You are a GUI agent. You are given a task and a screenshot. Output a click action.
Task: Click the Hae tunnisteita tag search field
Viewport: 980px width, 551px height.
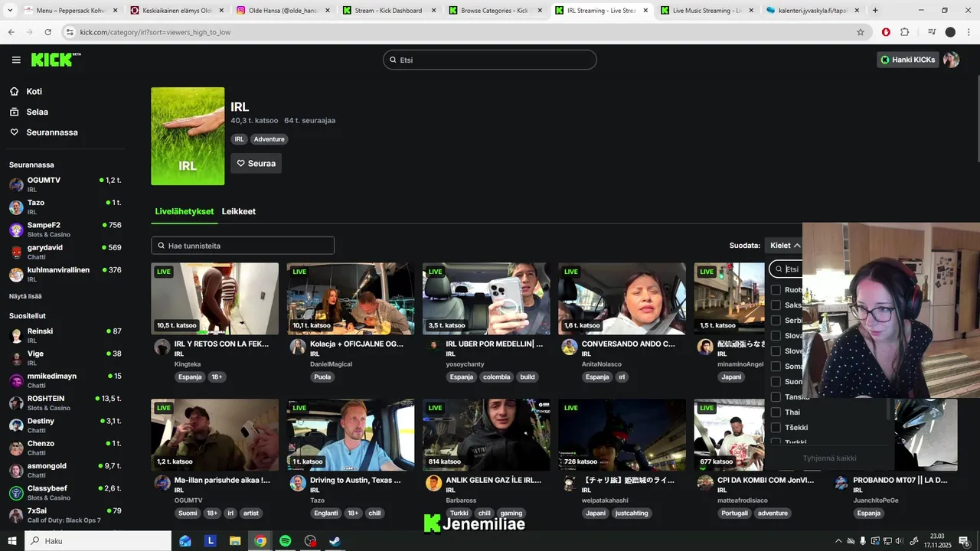click(243, 246)
